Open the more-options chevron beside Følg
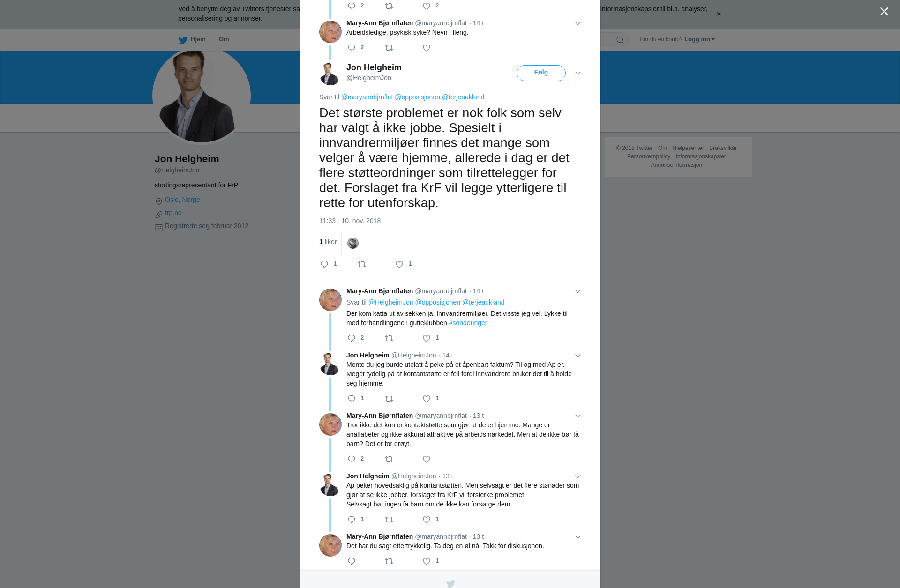The width and height of the screenshot is (900, 588). point(578,73)
